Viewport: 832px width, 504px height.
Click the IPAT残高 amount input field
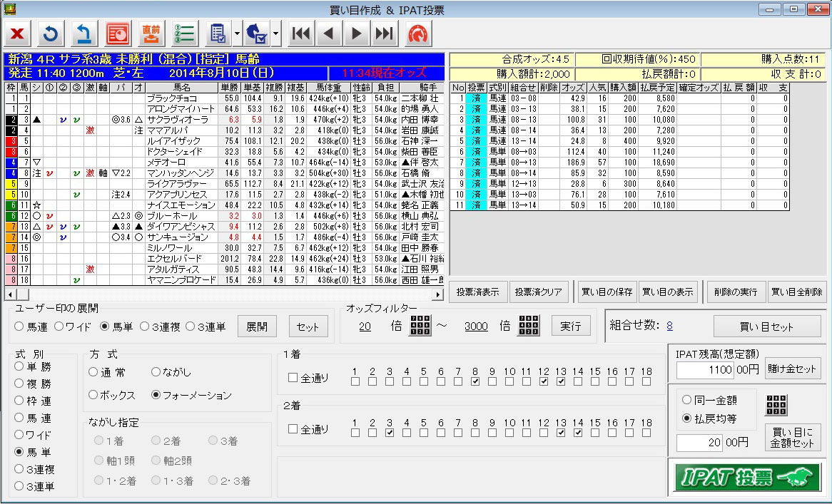705,369
